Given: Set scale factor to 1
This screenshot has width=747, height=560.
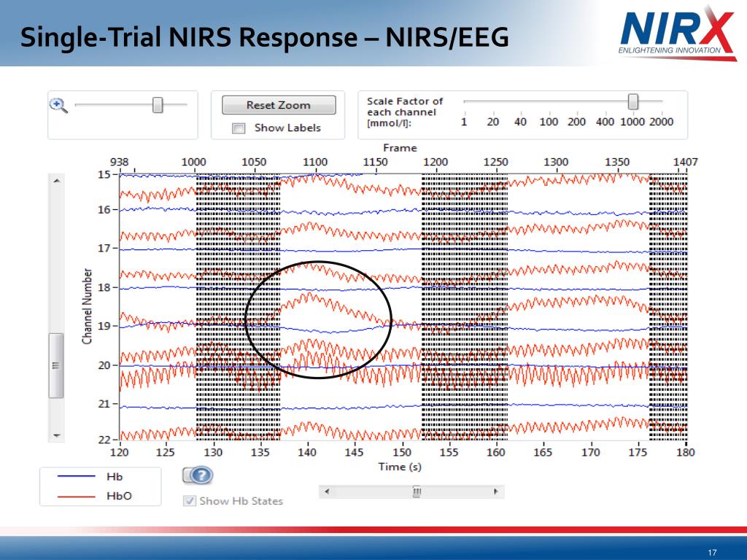Looking at the screenshot, I should click(x=464, y=122).
